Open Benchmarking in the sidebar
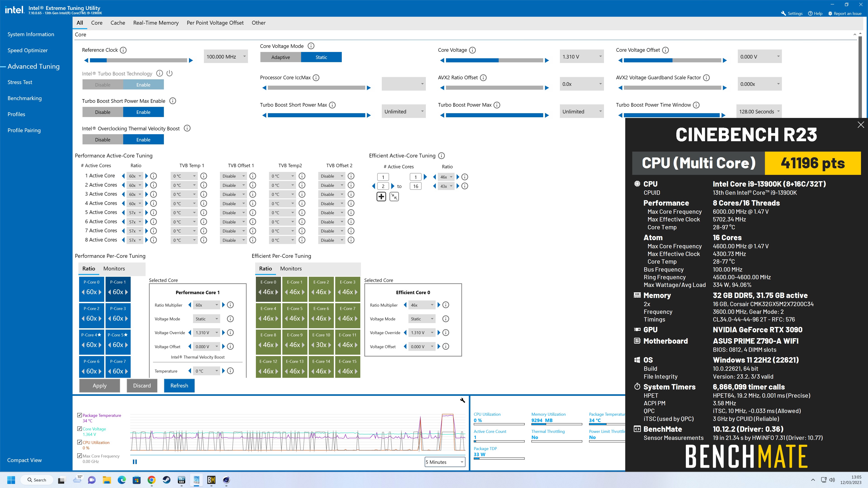 25,98
